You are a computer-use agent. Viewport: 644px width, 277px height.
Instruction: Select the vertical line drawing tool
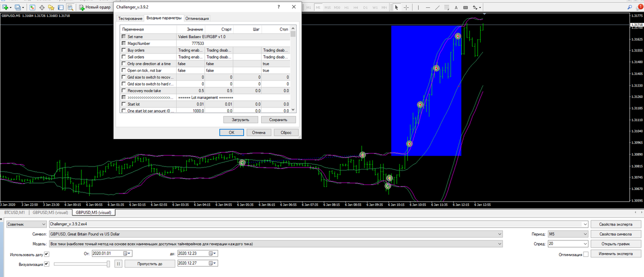tap(418, 7)
